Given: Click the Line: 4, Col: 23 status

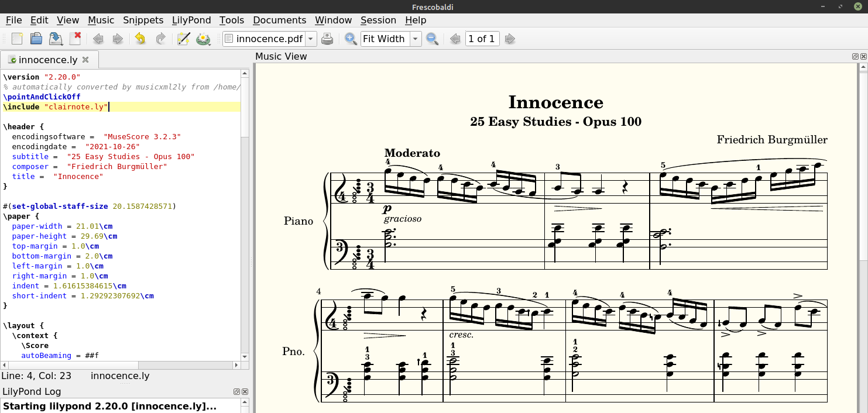Looking at the screenshot, I should tap(36, 376).
